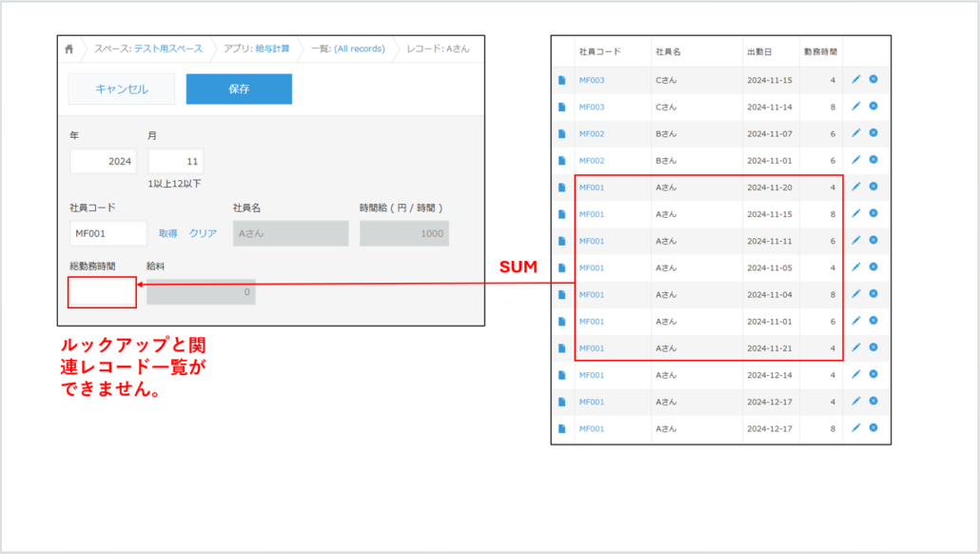Open the (All records) list breadcrumb

click(359, 49)
